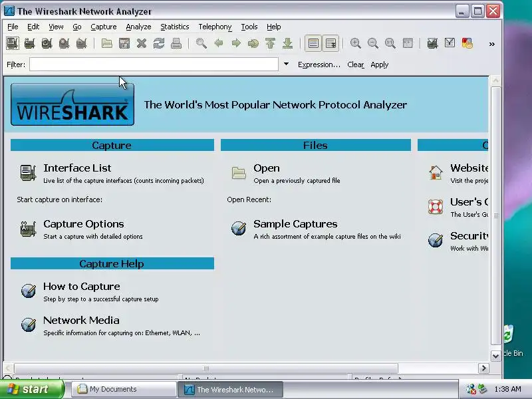This screenshot has height=399, width=532.
Task: Open the Tools menu
Action: (x=249, y=27)
